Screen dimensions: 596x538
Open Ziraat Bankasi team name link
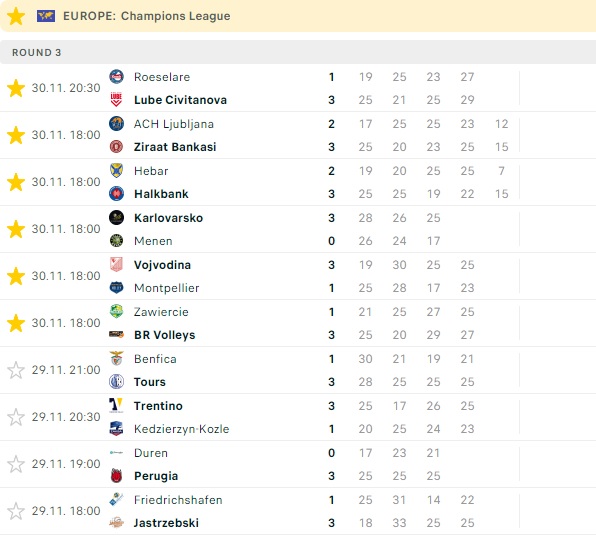pos(175,147)
